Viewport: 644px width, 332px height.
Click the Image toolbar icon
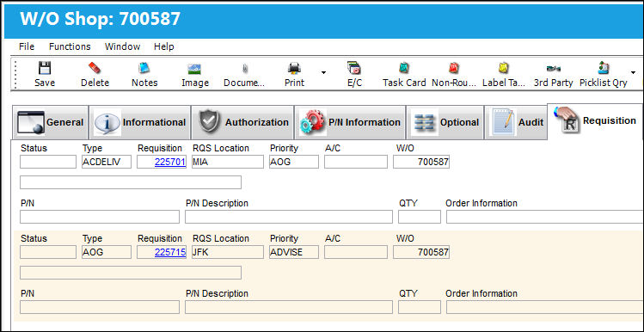194,68
